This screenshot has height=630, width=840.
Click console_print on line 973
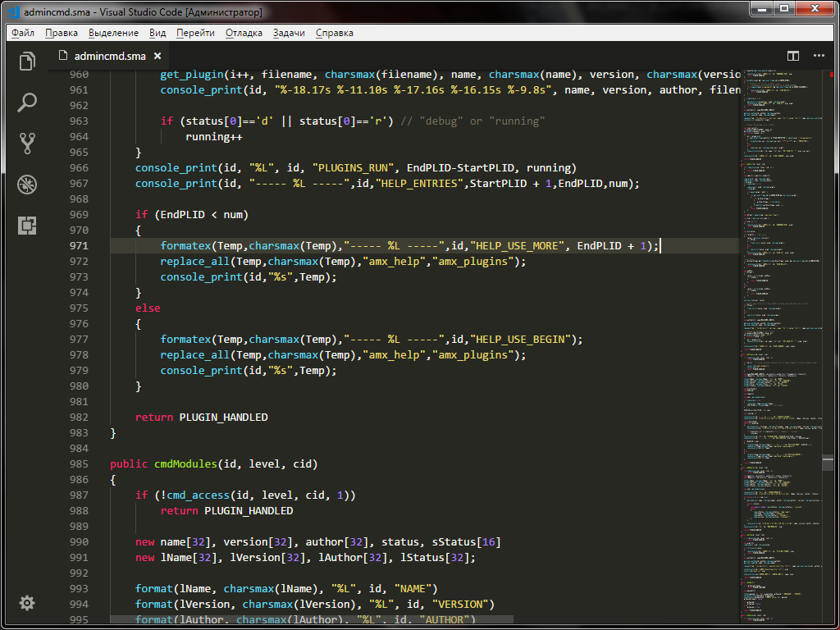202,277
